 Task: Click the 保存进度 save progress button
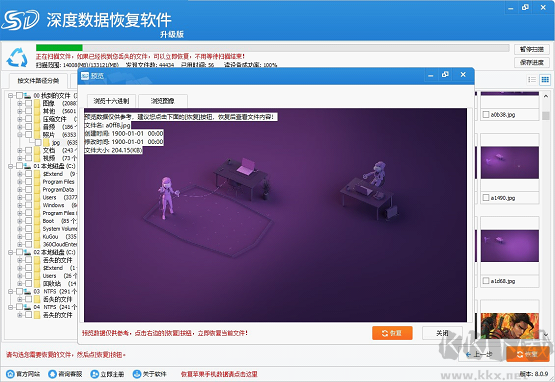532,62
